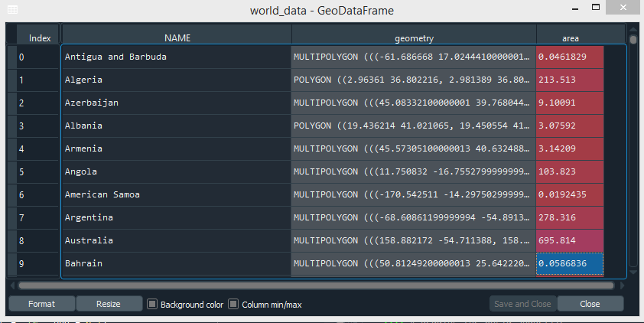The width and height of the screenshot is (644, 323).
Task: Select row index 5
Action: click(37, 172)
